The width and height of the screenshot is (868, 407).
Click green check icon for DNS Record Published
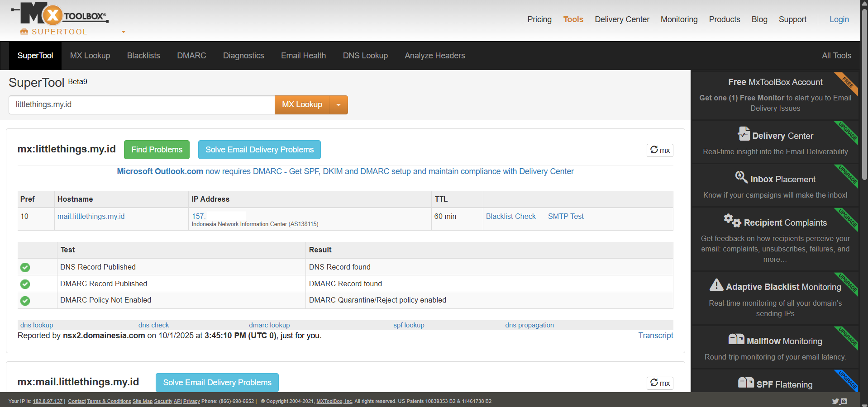25,267
